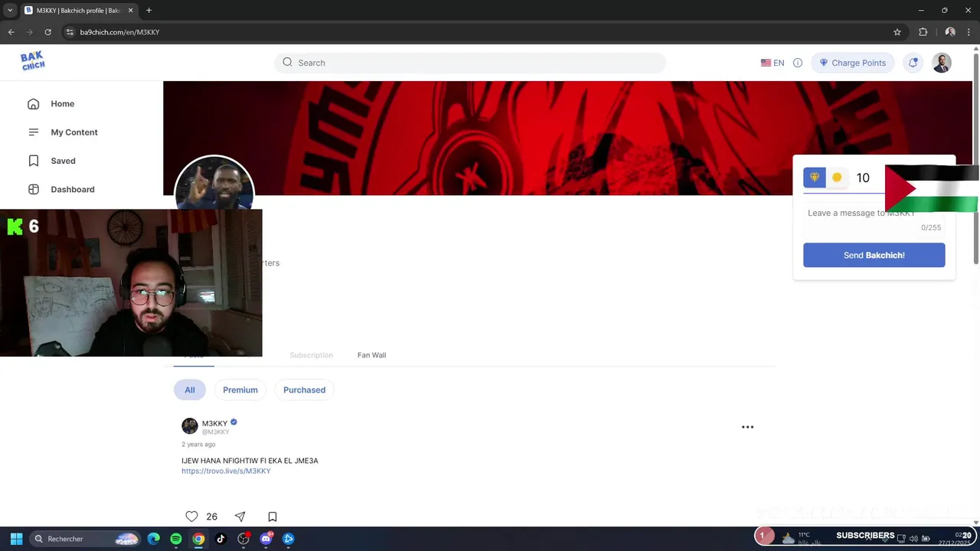Open the tab search dropdown arrow
This screenshot has width=980, height=551.
(x=10, y=11)
